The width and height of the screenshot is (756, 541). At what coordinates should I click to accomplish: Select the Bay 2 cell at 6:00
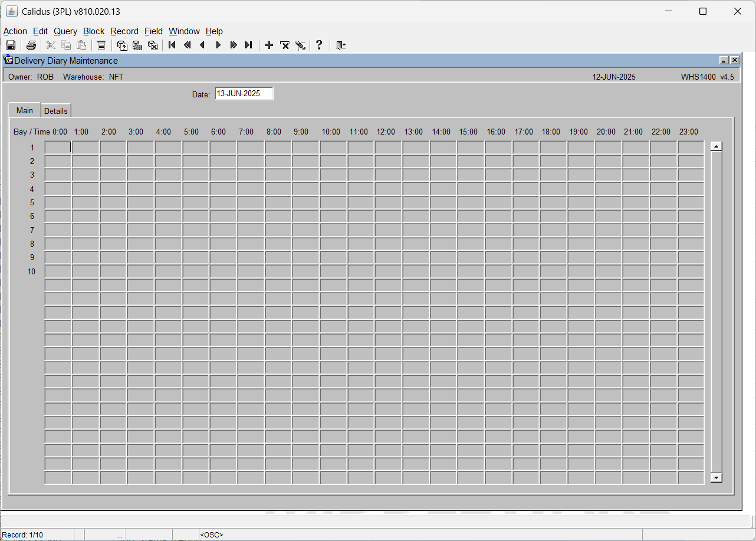point(223,162)
